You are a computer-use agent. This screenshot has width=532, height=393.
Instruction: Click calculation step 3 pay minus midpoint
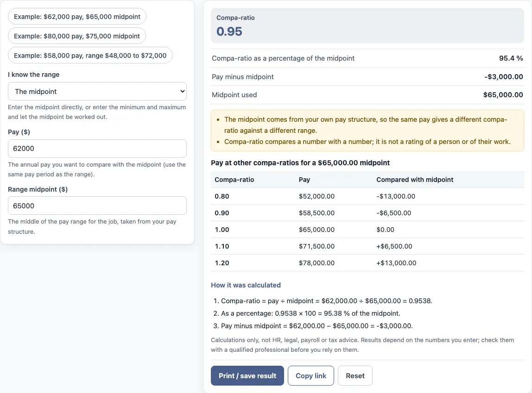point(317,326)
